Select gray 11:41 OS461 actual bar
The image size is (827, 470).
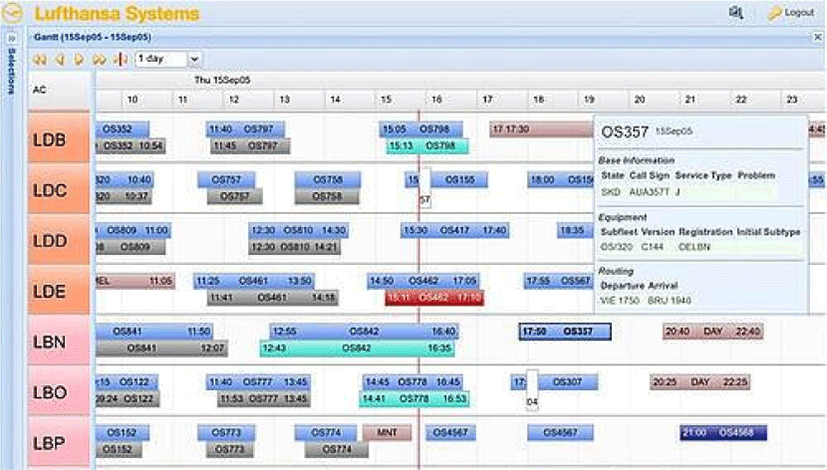pos(272,298)
